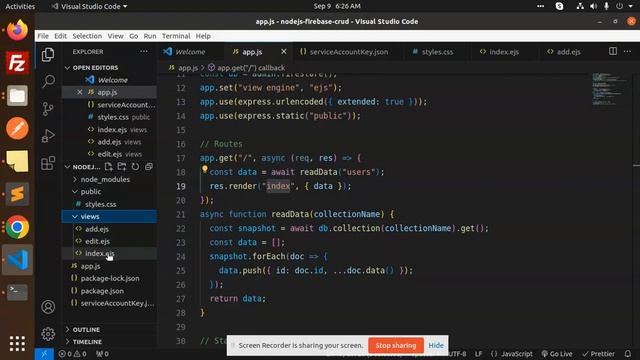Open editor more actions ellipsis
The image size is (640, 360).
click(627, 51)
